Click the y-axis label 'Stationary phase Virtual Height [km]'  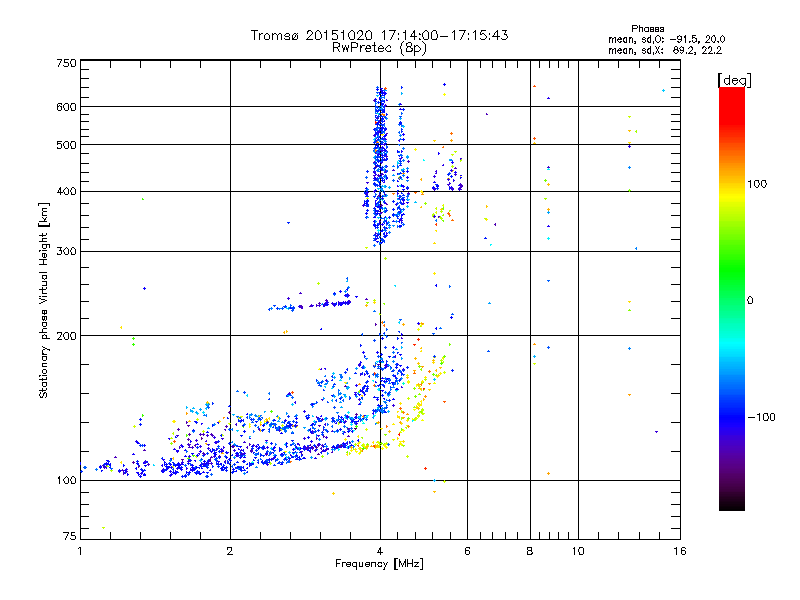coord(43,300)
